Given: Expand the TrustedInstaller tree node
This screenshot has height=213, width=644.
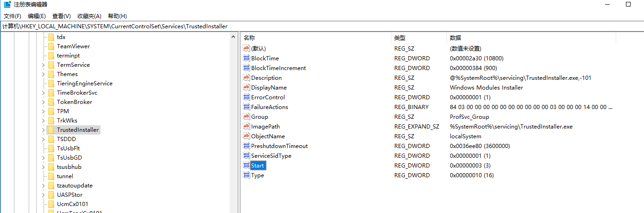Looking at the screenshot, I should pyautogui.click(x=43, y=130).
